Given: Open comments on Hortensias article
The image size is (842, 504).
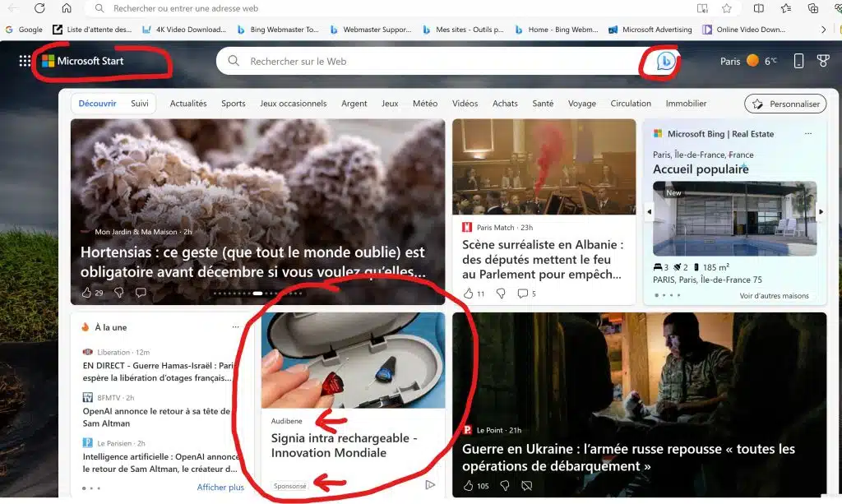Looking at the screenshot, I should 141,293.
